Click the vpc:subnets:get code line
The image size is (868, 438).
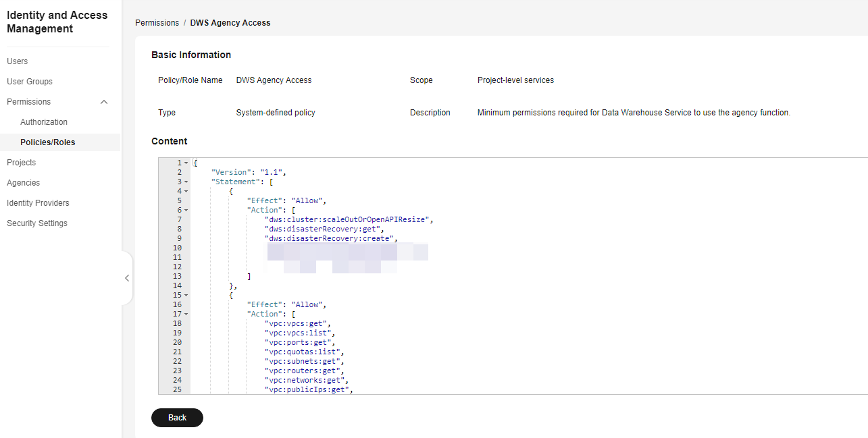pyautogui.click(x=305, y=362)
